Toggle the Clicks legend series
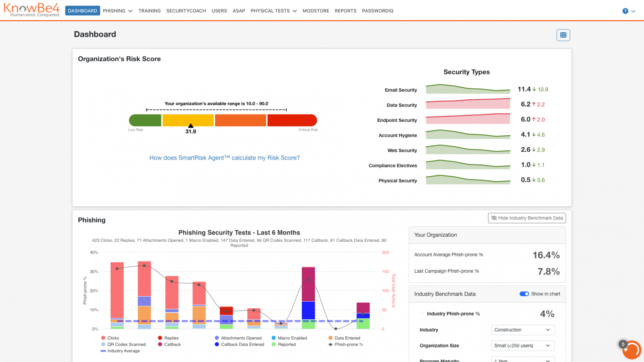Viewport: 644px width, 362px height. [x=110, y=338]
